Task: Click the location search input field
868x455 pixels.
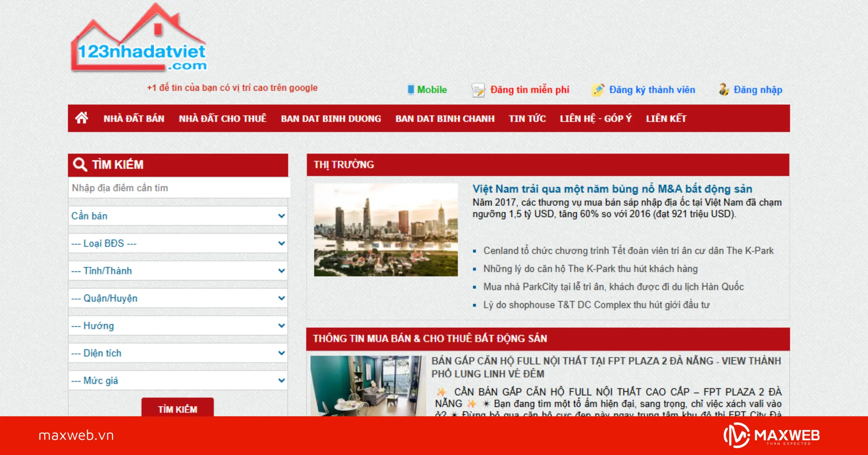Action: click(179, 188)
